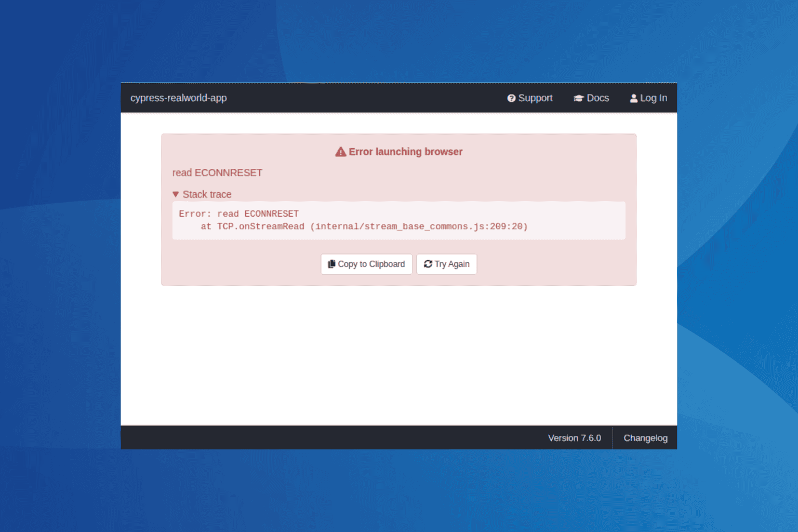This screenshot has height=532, width=798.
Task: Click the Support question-mark icon
Action: pyautogui.click(x=511, y=98)
